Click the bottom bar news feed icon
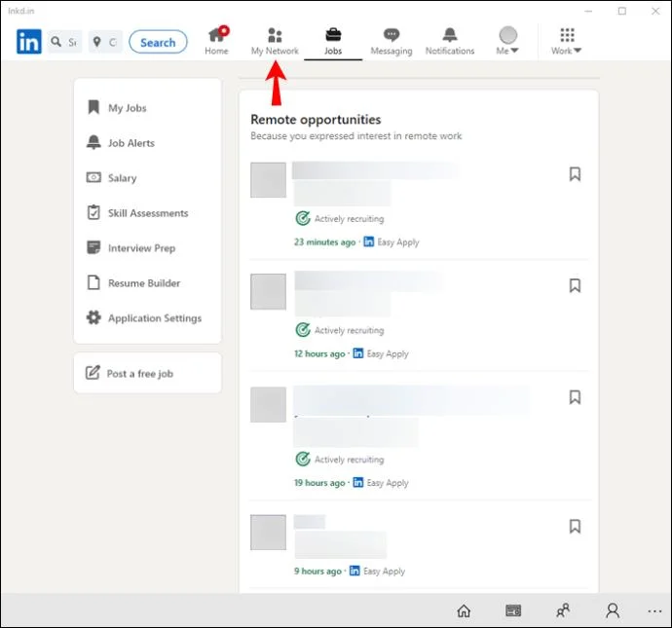This screenshot has height=628, width=672. tap(513, 610)
